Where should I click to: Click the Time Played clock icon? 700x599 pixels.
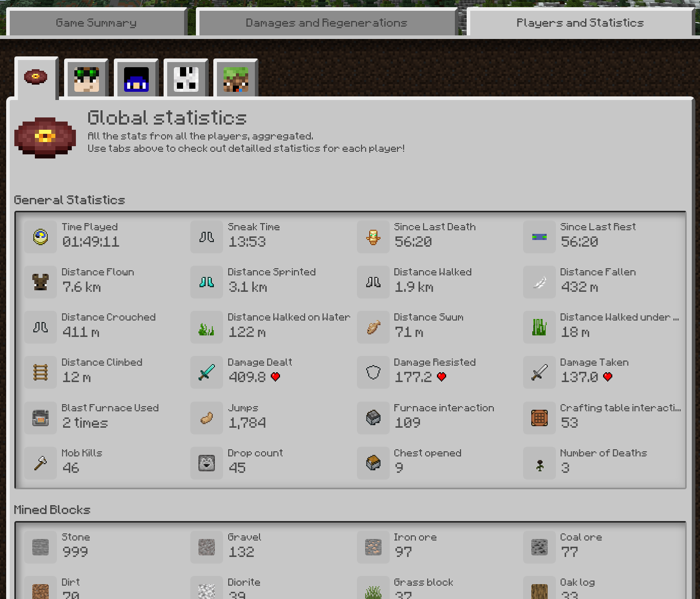click(41, 237)
